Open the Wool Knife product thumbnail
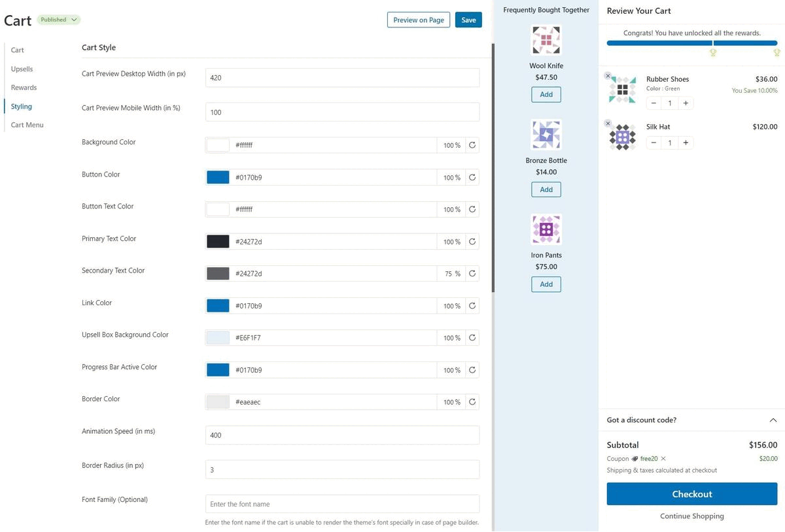Viewport: 785px width, 532px height. click(546, 40)
